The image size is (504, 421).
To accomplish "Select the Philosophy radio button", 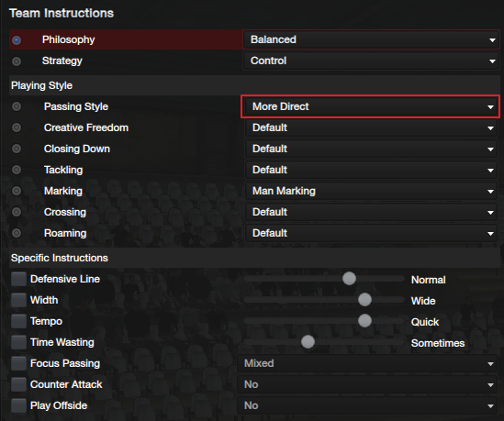I will (x=17, y=40).
